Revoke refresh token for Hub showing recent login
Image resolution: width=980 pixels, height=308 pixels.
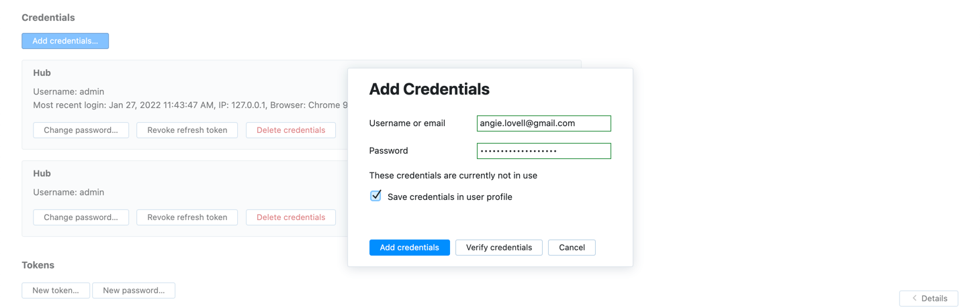click(x=187, y=130)
